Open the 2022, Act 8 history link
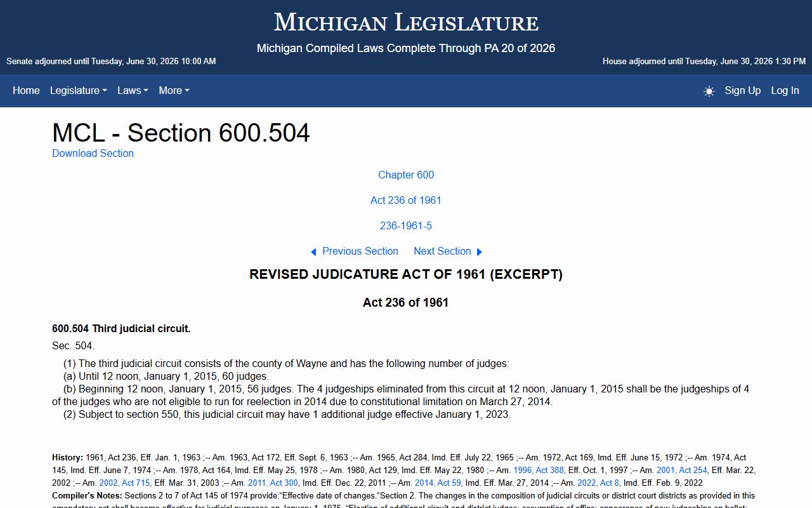812x508 pixels. (x=598, y=483)
